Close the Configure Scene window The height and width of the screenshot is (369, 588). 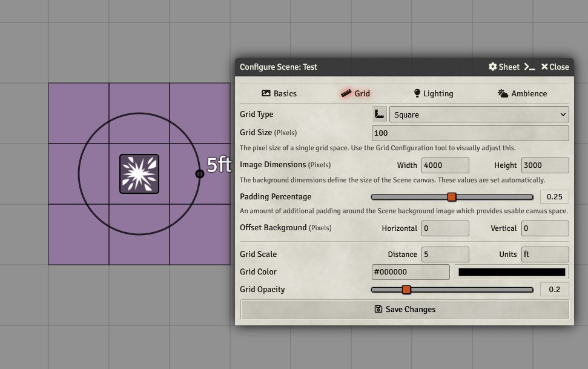pyautogui.click(x=555, y=67)
